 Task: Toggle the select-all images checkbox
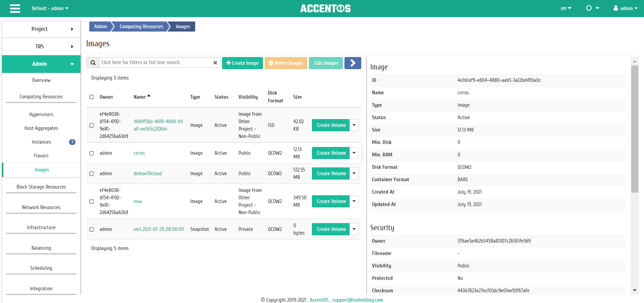click(92, 97)
